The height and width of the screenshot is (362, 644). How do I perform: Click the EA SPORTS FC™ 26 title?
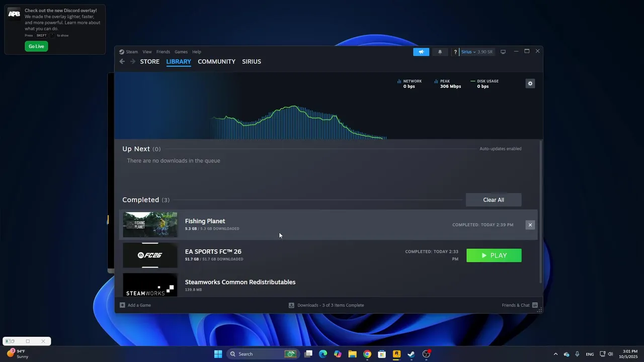click(213, 251)
